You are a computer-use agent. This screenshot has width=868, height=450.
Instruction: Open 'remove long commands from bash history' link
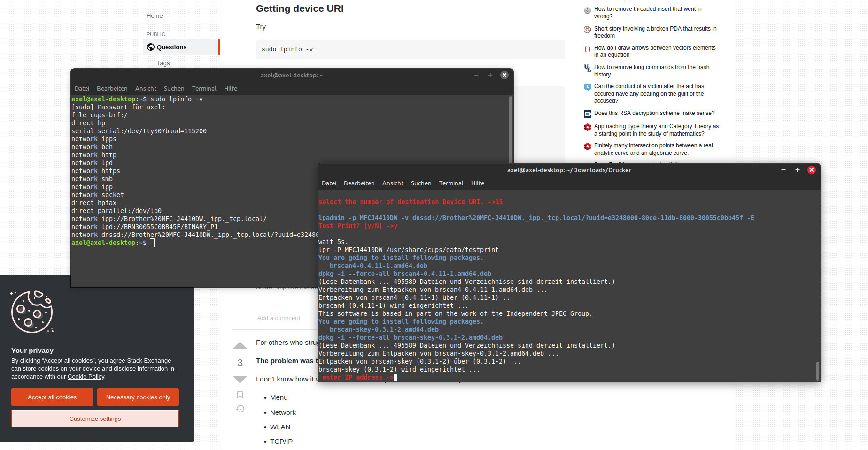(x=651, y=71)
